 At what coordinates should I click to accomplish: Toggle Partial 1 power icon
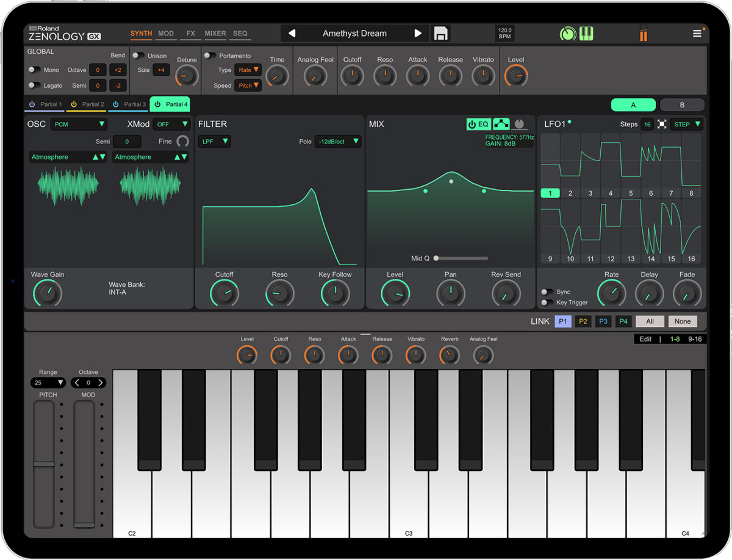[32, 104]
